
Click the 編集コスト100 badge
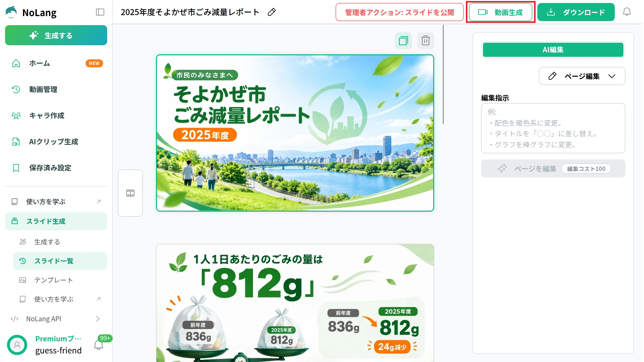click(586, 169)
